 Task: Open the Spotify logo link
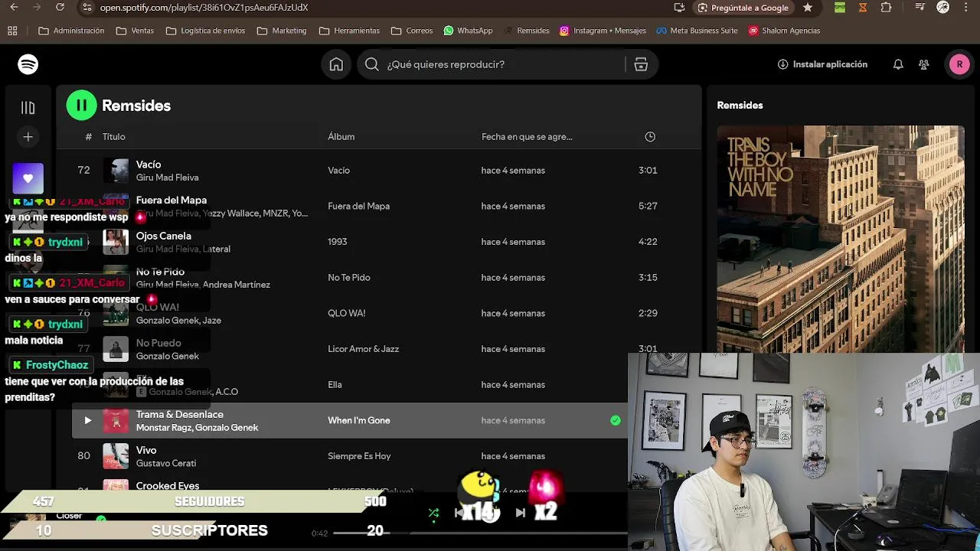click(x=28, y=64)
